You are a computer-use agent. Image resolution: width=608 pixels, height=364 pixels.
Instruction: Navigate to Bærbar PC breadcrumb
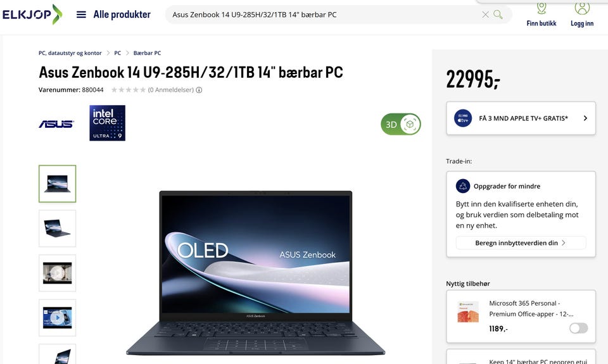tap(147, 53)
